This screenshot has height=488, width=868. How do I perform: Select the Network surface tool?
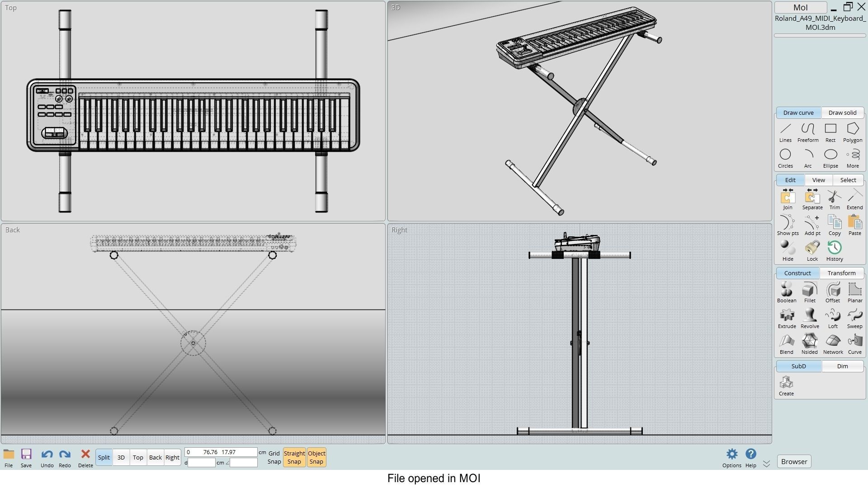pyautogui.click(x=833, y=344)
